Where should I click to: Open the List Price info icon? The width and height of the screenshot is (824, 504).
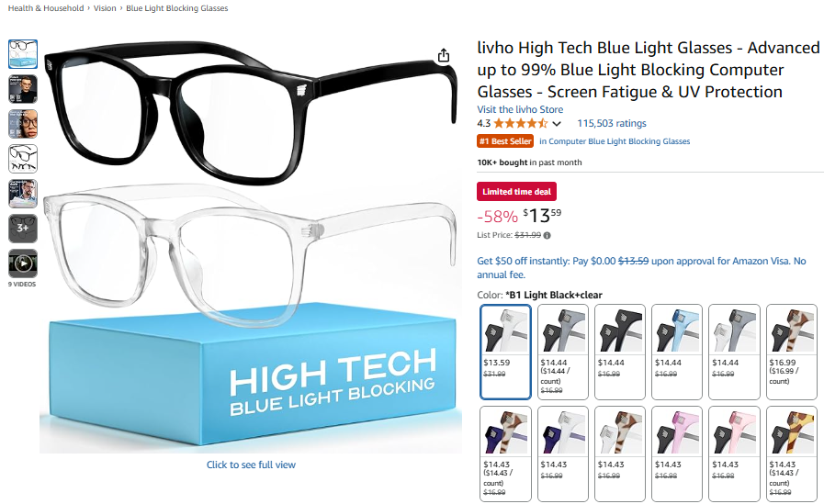[547, 235]
